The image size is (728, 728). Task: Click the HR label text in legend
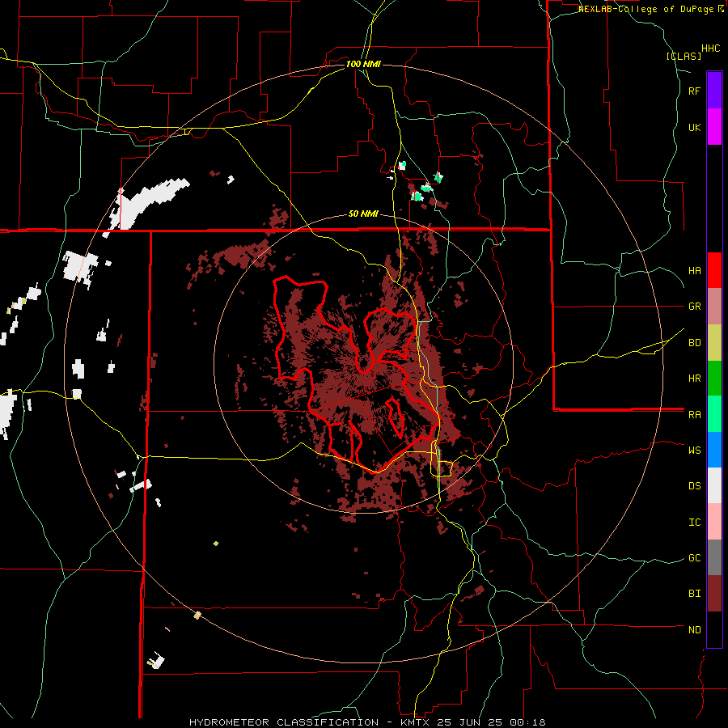695,379
